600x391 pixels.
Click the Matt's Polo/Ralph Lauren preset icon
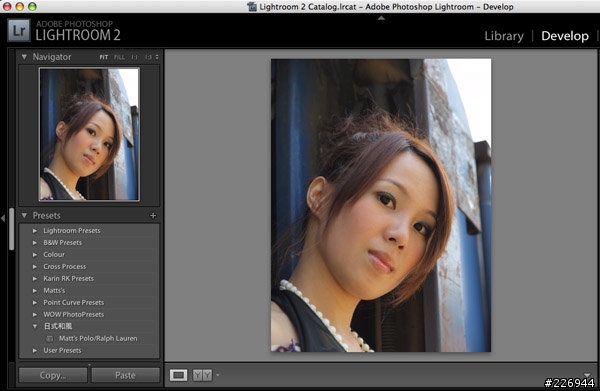pos(50,339)
